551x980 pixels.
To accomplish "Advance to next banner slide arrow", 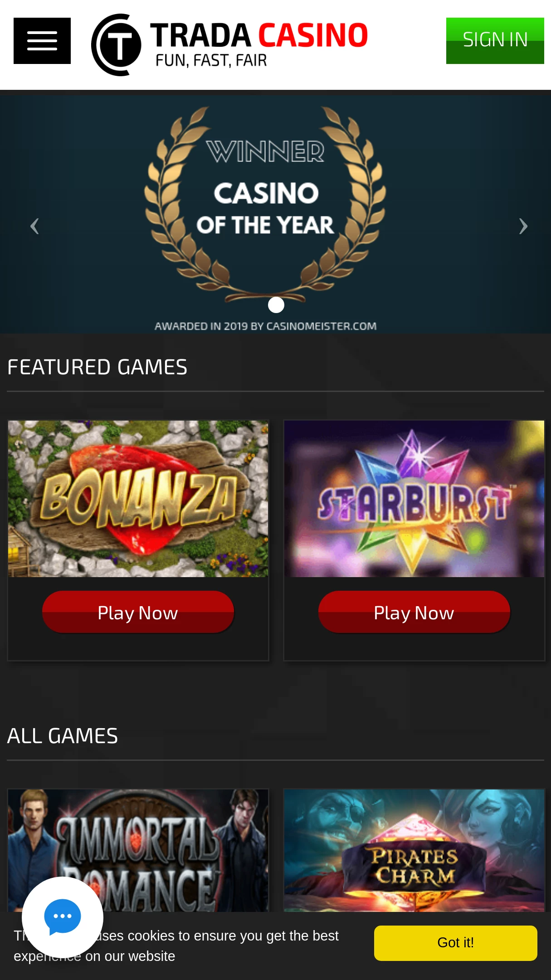I will tap(523, 226).
